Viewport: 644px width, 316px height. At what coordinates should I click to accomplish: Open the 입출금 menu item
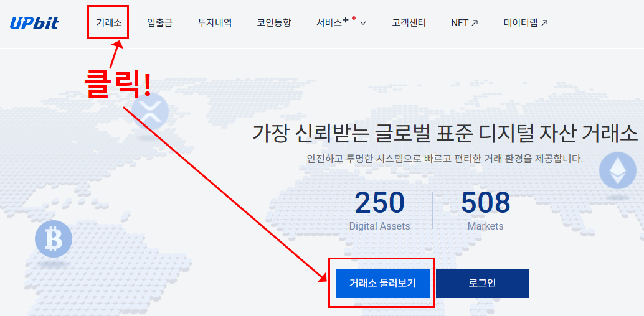pyautogui.click(x=160, y=23)
